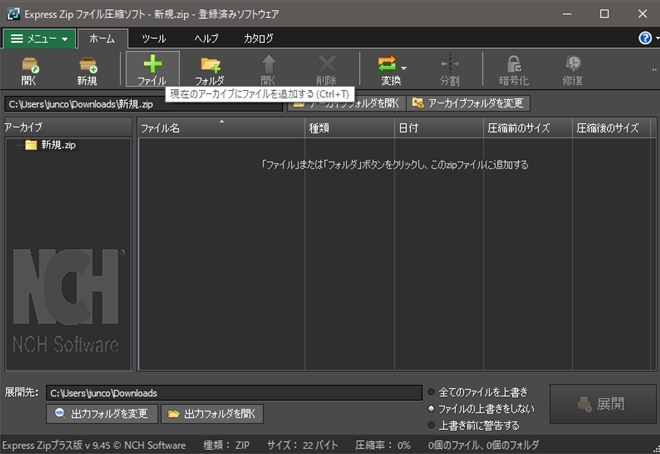Click the archive path field 新規.zip
The width and height of the screenshot is (660, 454).
(143, 104)
